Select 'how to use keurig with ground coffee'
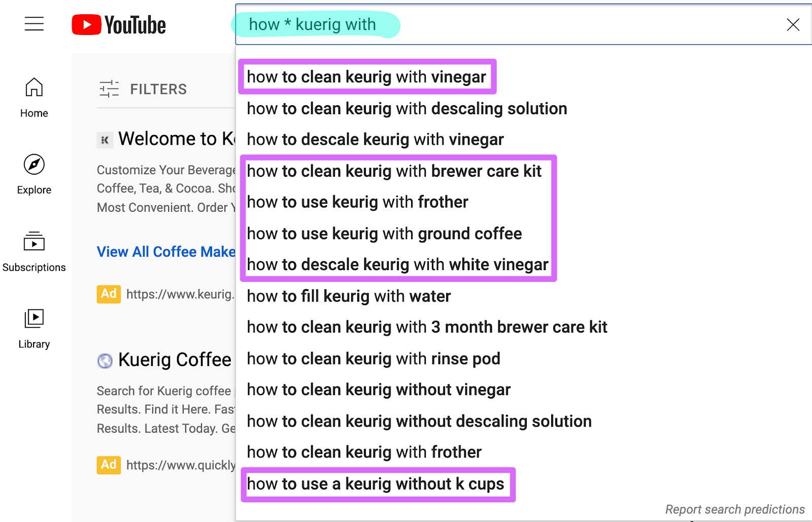The image size is (812, 522). 384,234
